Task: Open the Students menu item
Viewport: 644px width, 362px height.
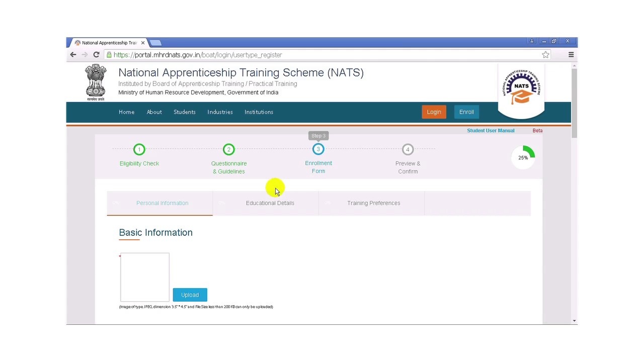Action: pos(185,112)
